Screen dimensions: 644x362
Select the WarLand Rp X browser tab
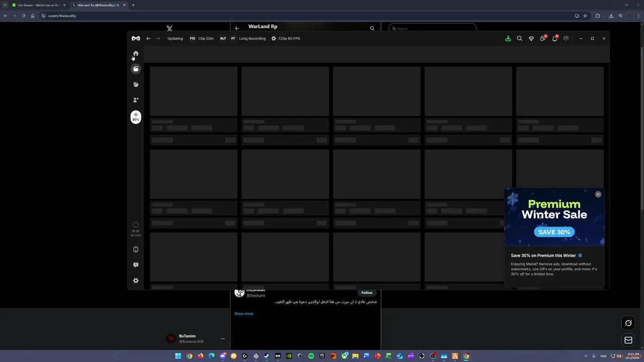[98, 5]
